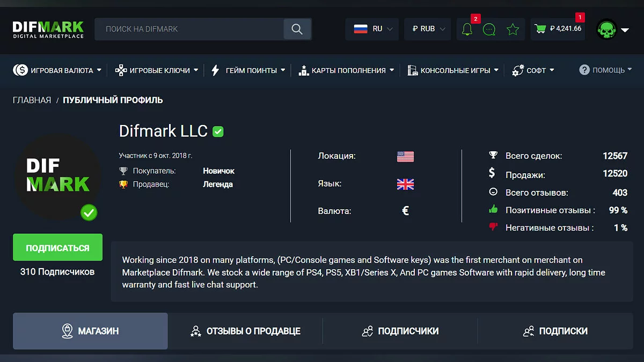Click the Difmark logo in the header

pos(48,29)
